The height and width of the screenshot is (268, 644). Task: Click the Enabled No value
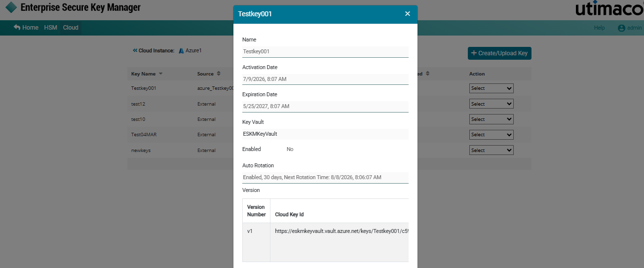pyautogui.click(x=290, y=149)
